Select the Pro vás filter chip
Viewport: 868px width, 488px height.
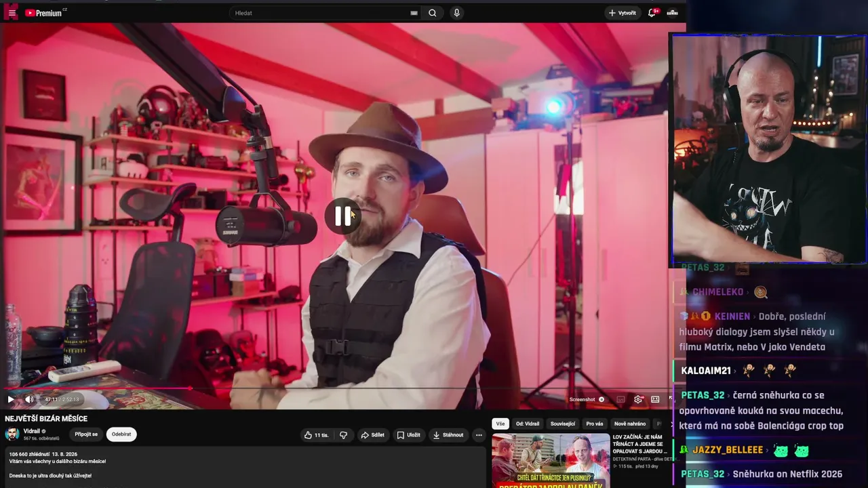[x=595, y=424]
